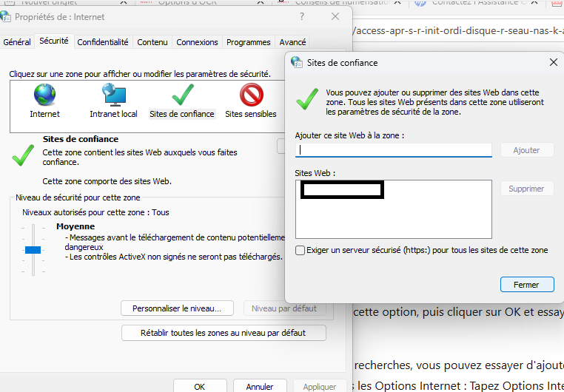This screenshot has width=564, height=392.
Task: Click the Propriétés de Internet title icon
Action: pyautogui.click(x=6, y=16)
